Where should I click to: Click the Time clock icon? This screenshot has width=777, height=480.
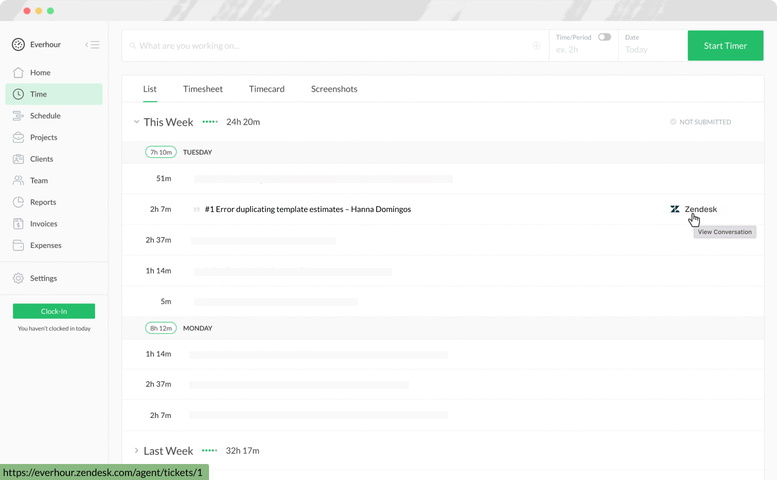(18, 94)
